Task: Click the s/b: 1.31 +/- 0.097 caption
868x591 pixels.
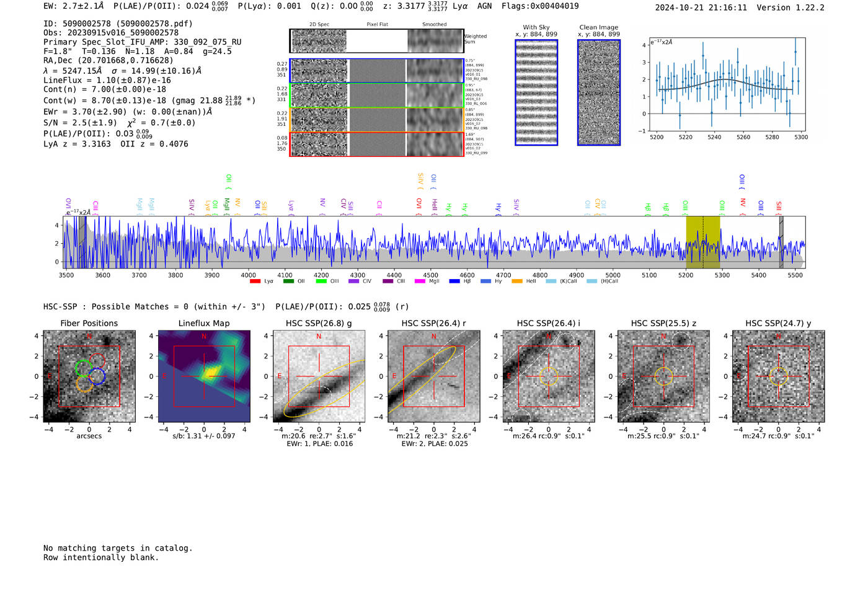Action: coord(204,436)
